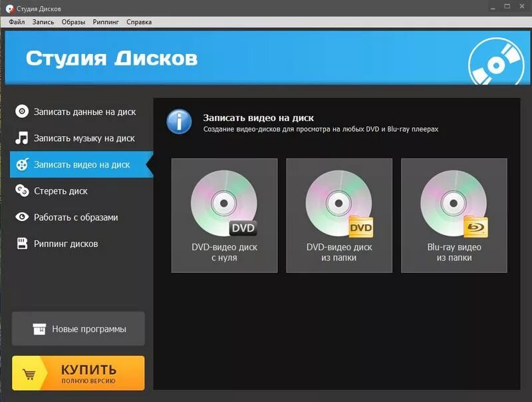
Task: Open the Риппинг menu
Action: [x=106, y=22]
